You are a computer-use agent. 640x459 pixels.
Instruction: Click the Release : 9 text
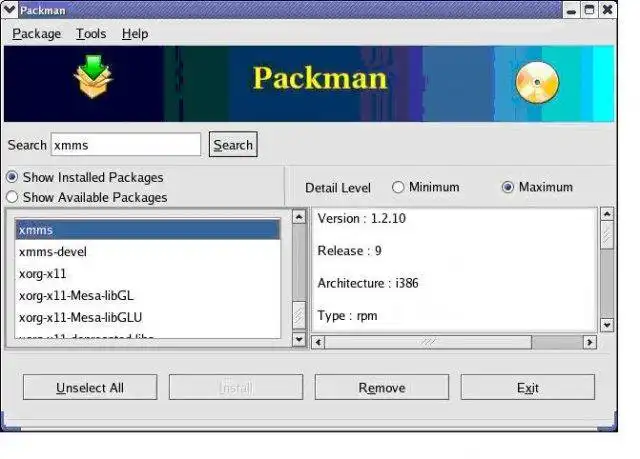(349, 251)
